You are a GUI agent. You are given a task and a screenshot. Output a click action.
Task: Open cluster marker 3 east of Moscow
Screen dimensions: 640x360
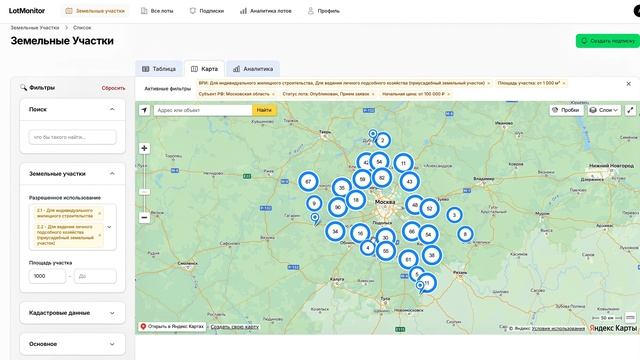tap(454, 215)
